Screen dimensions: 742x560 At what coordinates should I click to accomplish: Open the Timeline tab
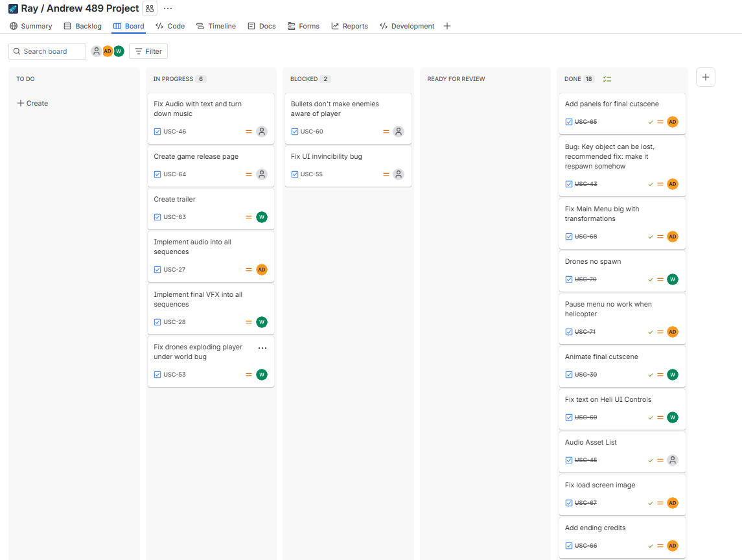tap(216, 26)
